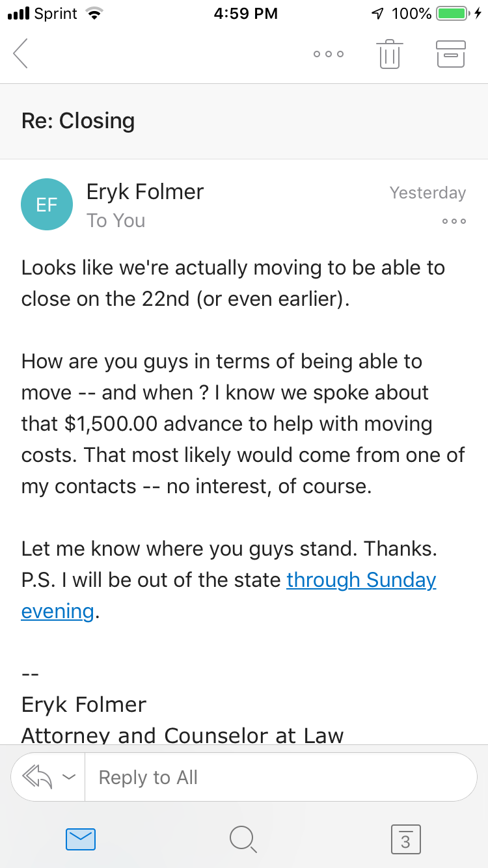Open the top toolbar more options dots

click(329, 54)
